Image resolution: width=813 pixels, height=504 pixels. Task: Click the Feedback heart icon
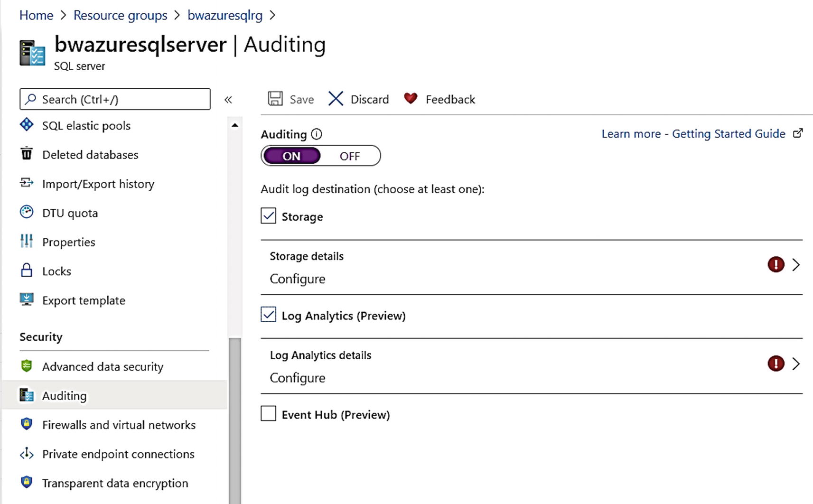click(411, 98)
